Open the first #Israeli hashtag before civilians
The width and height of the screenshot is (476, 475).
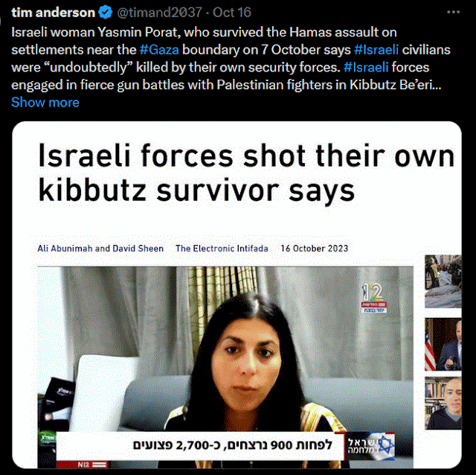pyautogui.click(x=376, y=50)
